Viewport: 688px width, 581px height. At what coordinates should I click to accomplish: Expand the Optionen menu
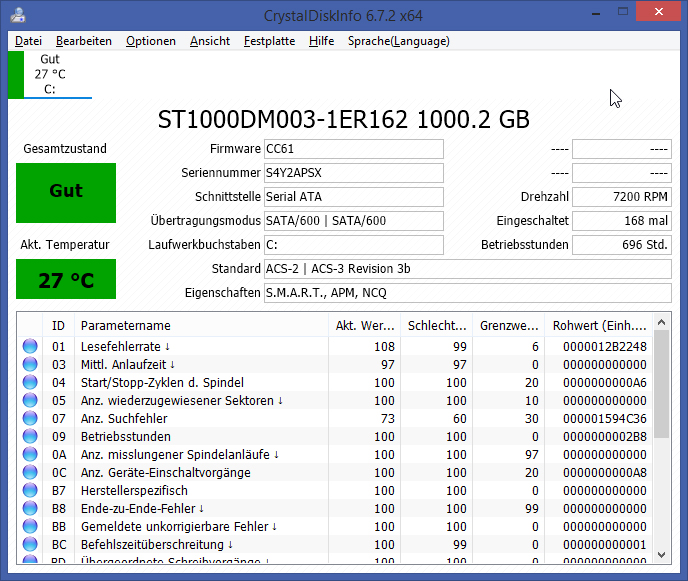pyautogui.click(x=151, y=41)
